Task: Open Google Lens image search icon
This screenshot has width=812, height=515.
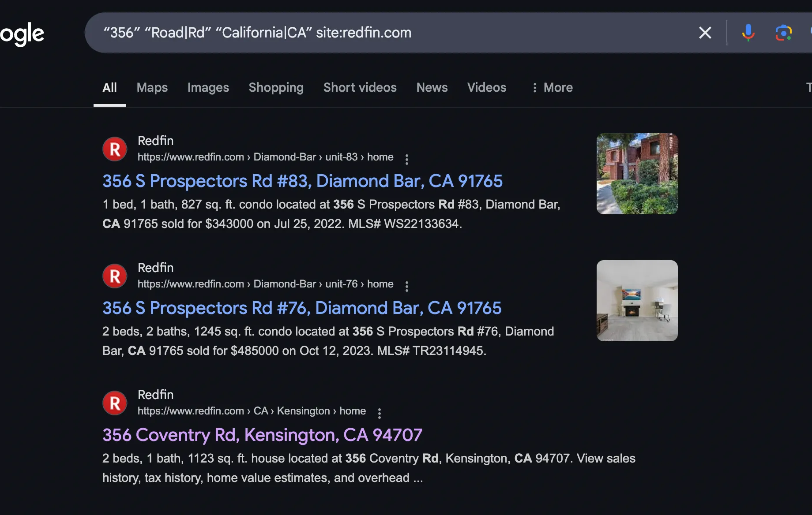Action: 783,33
